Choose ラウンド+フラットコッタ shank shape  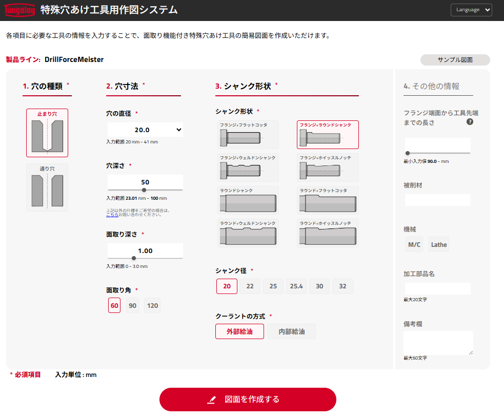[x=328, y=200]
